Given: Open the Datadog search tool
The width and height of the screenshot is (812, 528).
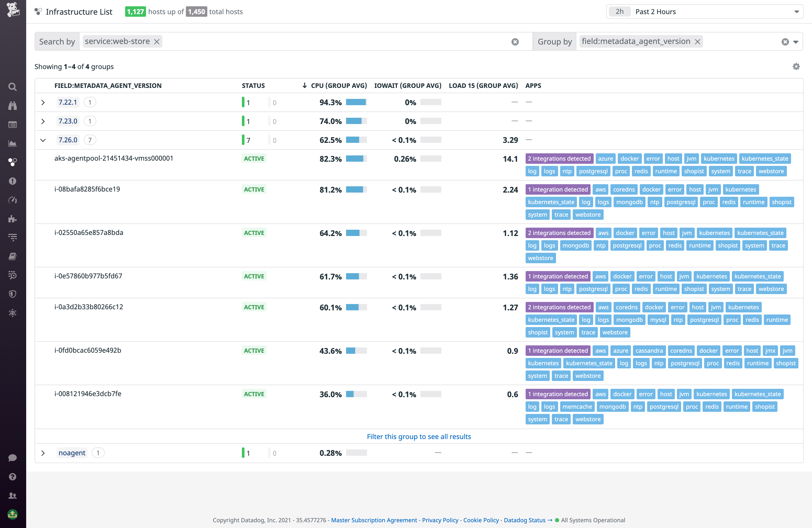Looking at the screenshot, I should pyautogui.click(x=13, y=87).
